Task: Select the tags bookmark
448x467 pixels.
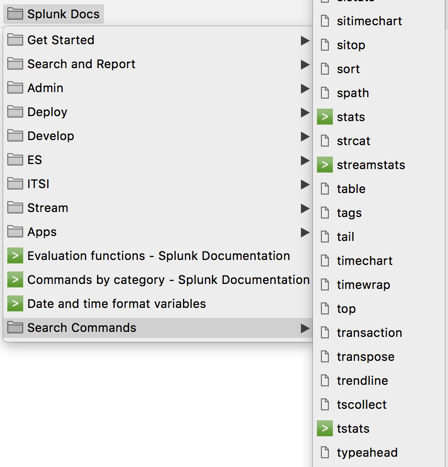Action: (380, 213)
